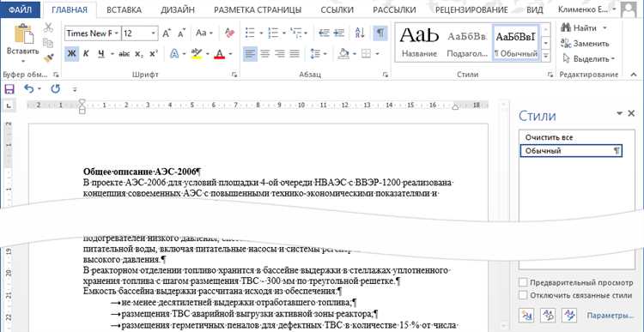Apply the Название style
The image size is (644, 332).
(x=419, y=42)
